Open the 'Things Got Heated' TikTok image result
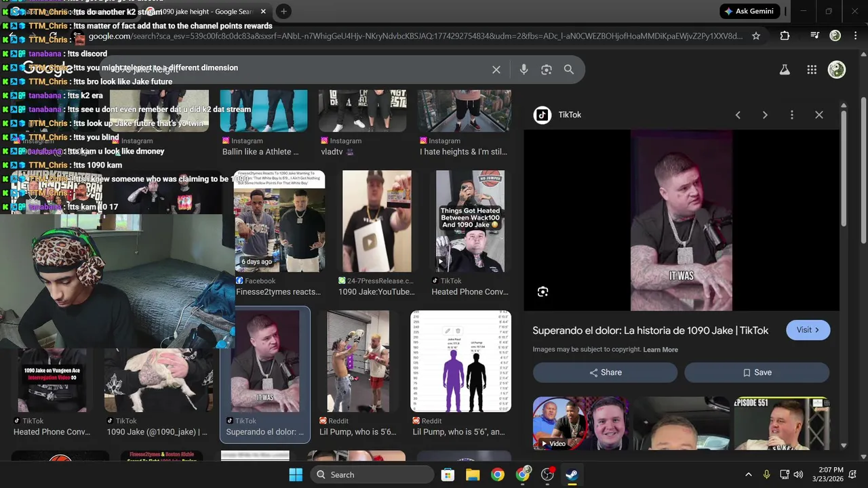Screen dimensions: 868x488 (470, 221)
